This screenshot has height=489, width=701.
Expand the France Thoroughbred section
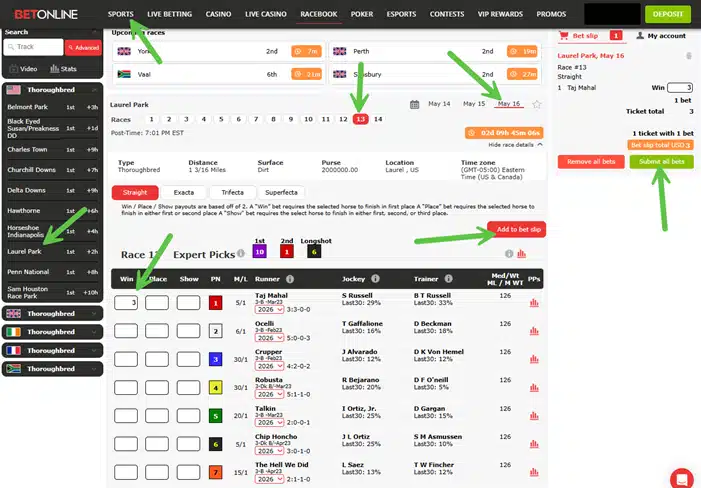[52, 350]
